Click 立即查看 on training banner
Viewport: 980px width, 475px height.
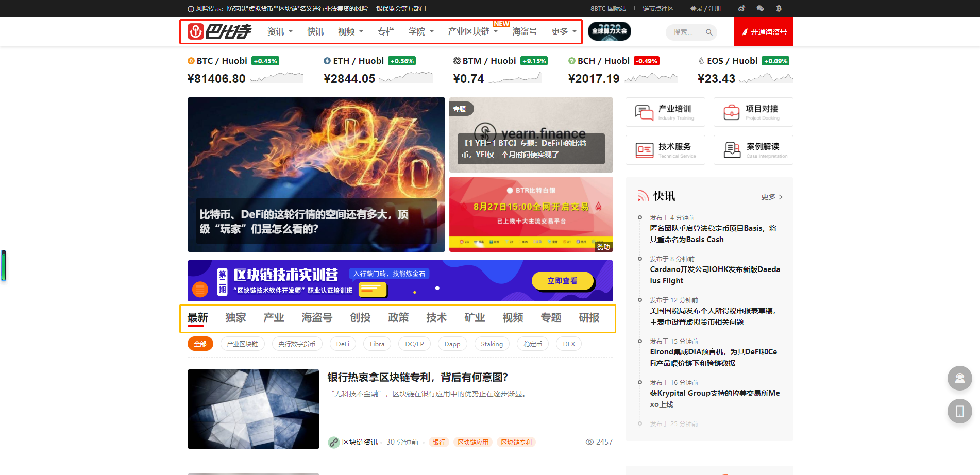(x=562, y=281)
